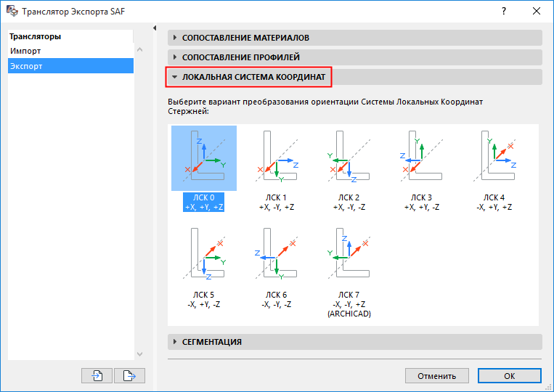The height and width of the screenshot is (392, 554).
Task: Pick the ЛСК 5 orientation icon
Action: pos(204,255)
